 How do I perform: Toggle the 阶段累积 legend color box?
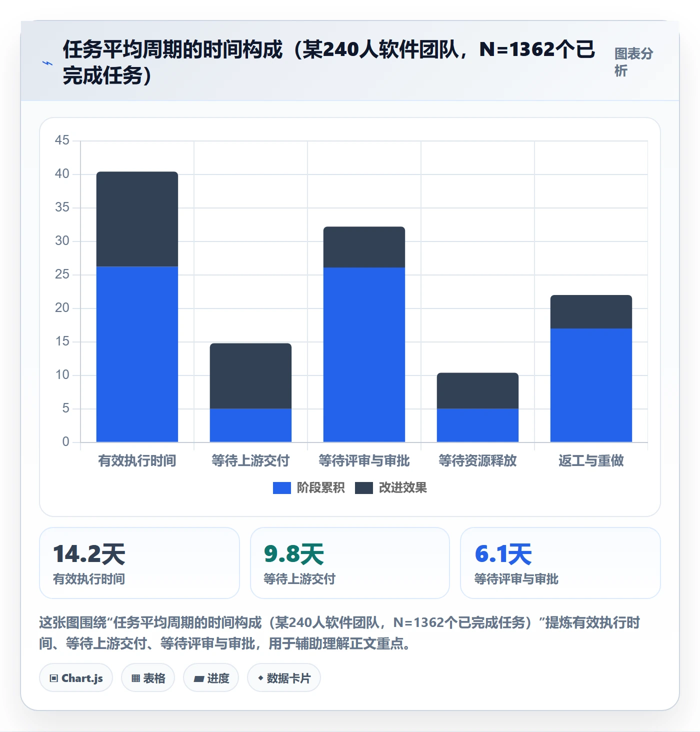[x=282, y=488]
